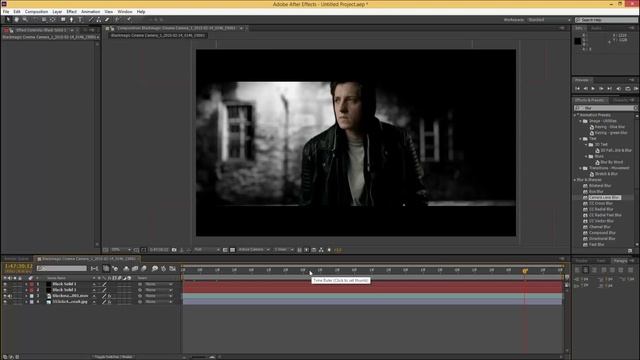The image size is (640, 360).
Task: Click the Info panel color swatch
Action: coord(578,41)
